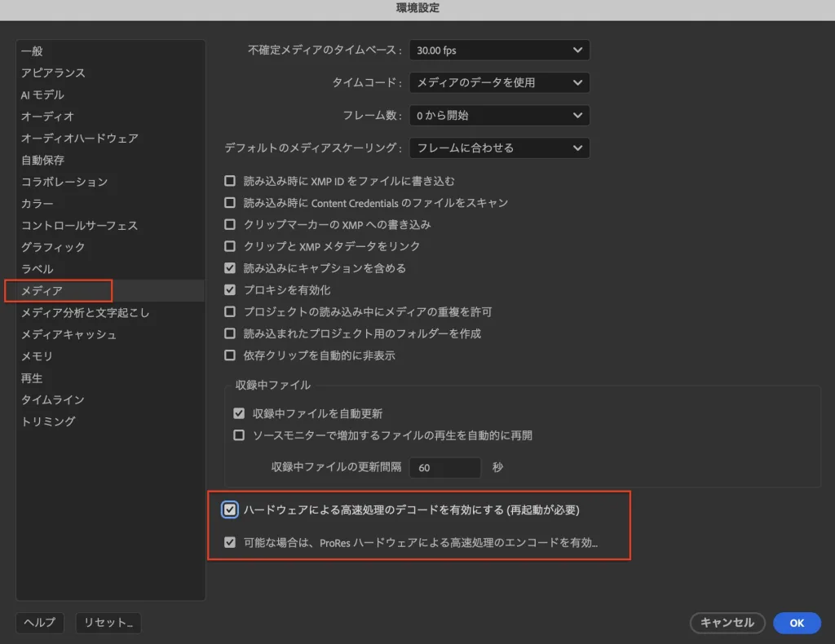
Task: Go to タイムライン preferences section
Action: click(52, 399)
